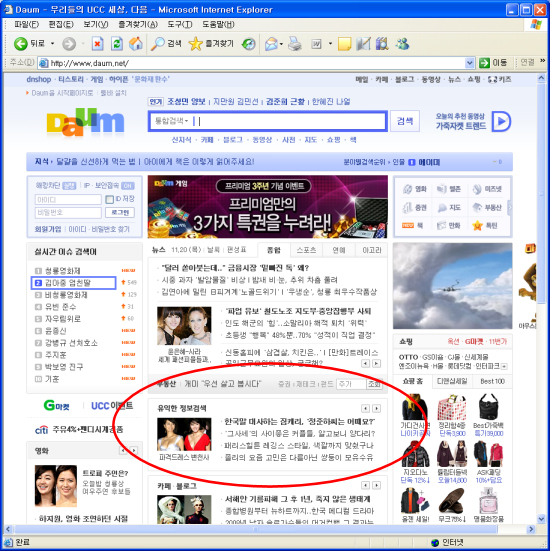Viewport: 550px width, 551px height.
Task: Expand the shopping mall list plus button
Action: pos(504,367)
